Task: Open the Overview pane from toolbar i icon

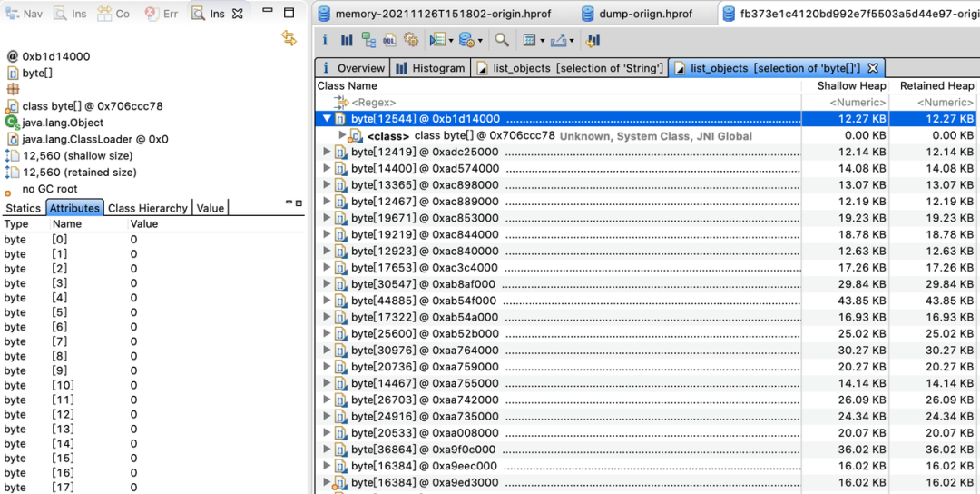Action: tap(325, 40)
